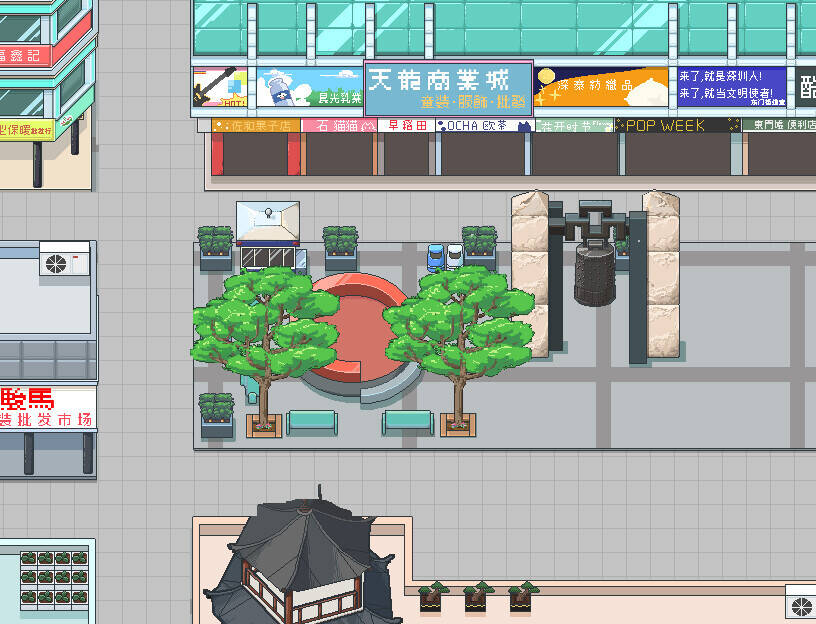Click the red 駿馬 wholesale market sign
This screenshot has width=816, height=624.
pyautogui.click(x=48, y=407)
